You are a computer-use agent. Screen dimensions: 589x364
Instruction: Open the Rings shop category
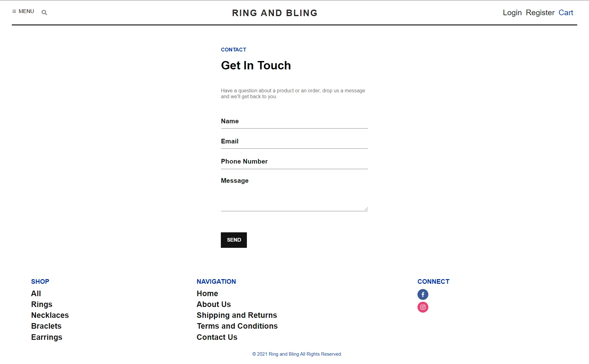pyautogui.click(x=42, y=305)
